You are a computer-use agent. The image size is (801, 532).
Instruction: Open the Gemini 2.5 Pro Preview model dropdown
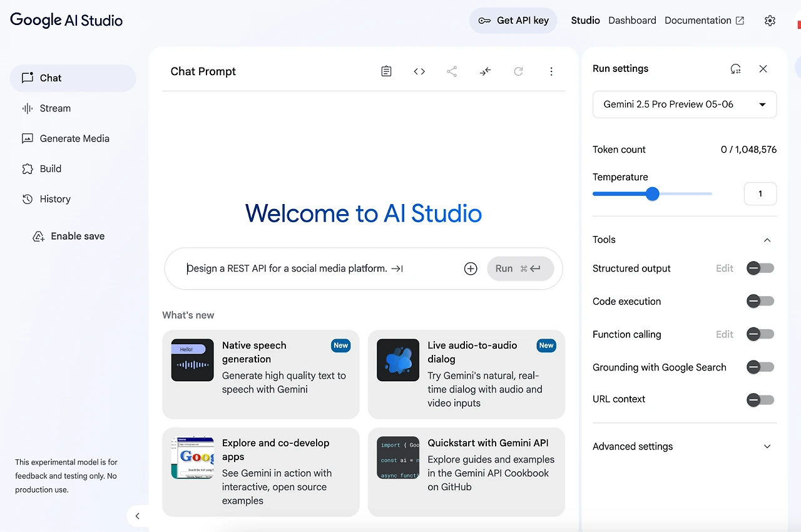(x=685, y=105)
